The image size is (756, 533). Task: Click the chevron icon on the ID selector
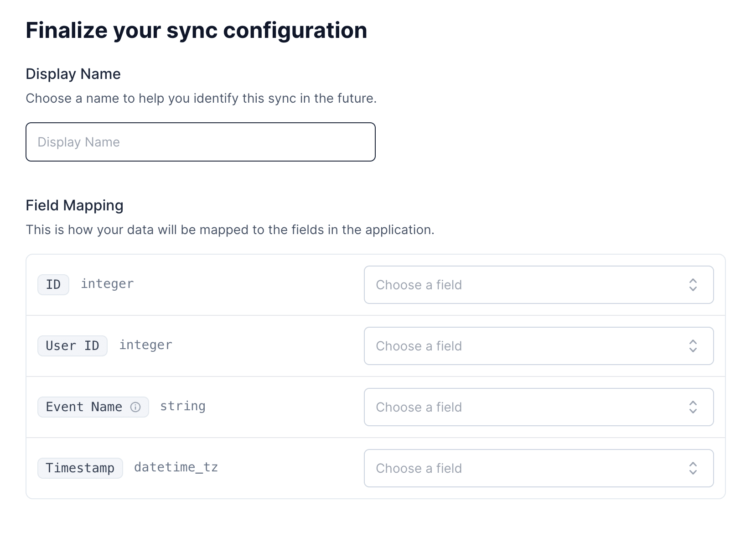[x=693, y=285]
